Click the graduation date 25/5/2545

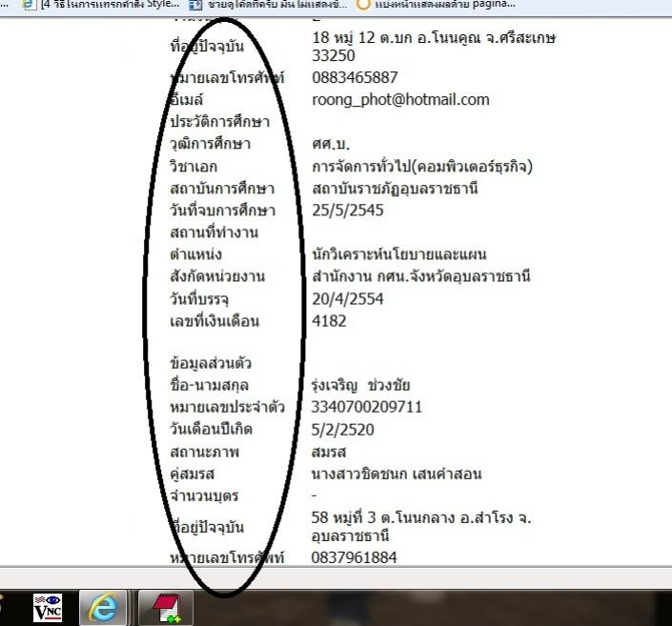(x=348, y=211)
